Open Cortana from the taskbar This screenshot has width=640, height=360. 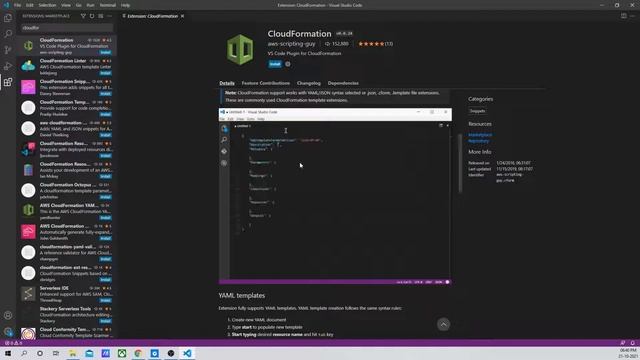pos(40,353)
